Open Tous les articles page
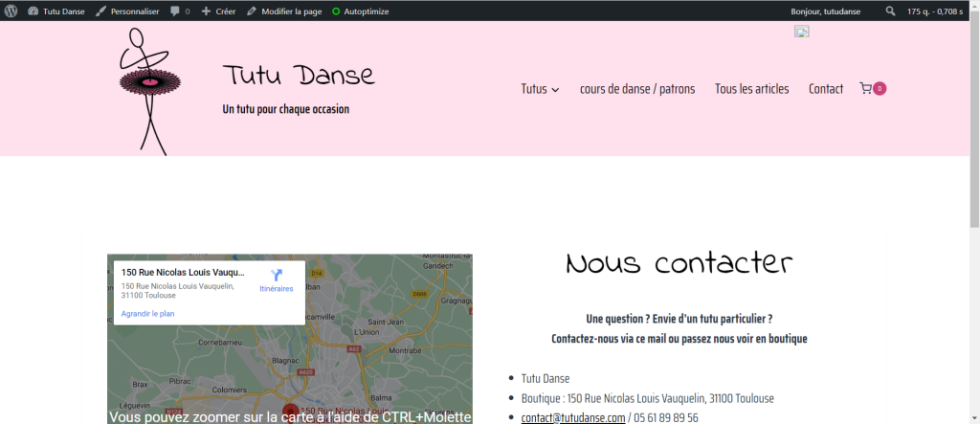The width and height of the screenshot is (980, 424). pos(752,89)
